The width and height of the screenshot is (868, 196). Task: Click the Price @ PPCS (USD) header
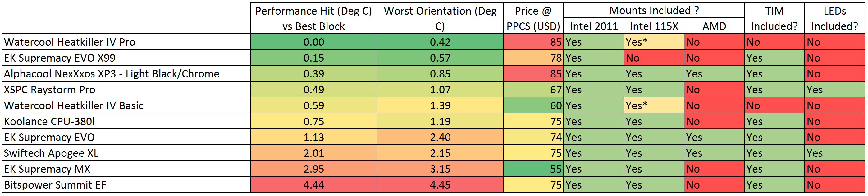533,18
